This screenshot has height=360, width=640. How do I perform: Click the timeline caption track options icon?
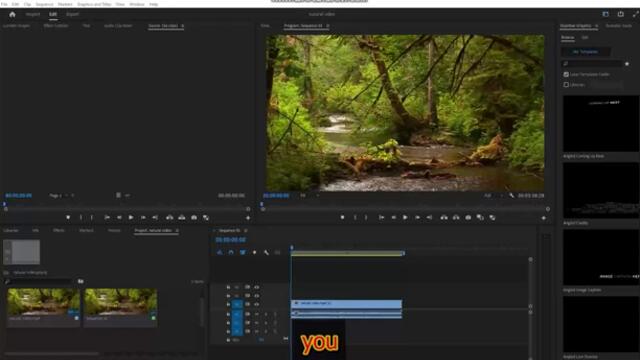(278, 253)
